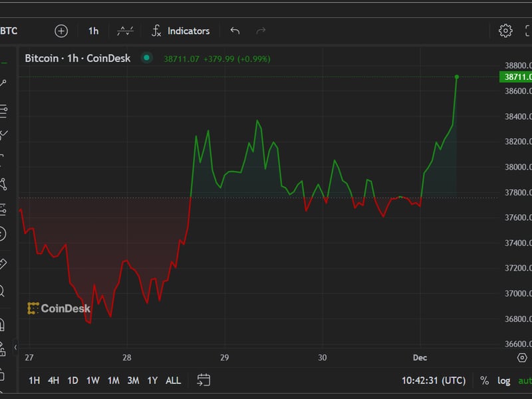
Task: Open the chart style line-type selector
Action: pos(125,31)
